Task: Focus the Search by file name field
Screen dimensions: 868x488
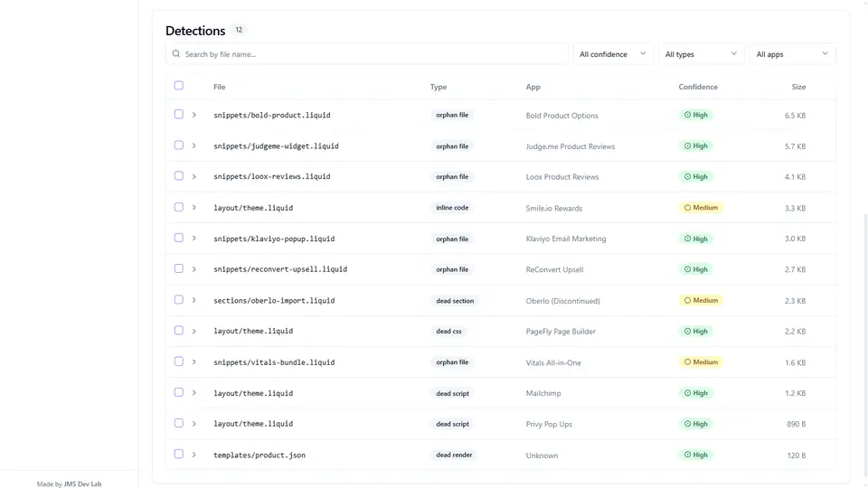Action: [366, 53]
